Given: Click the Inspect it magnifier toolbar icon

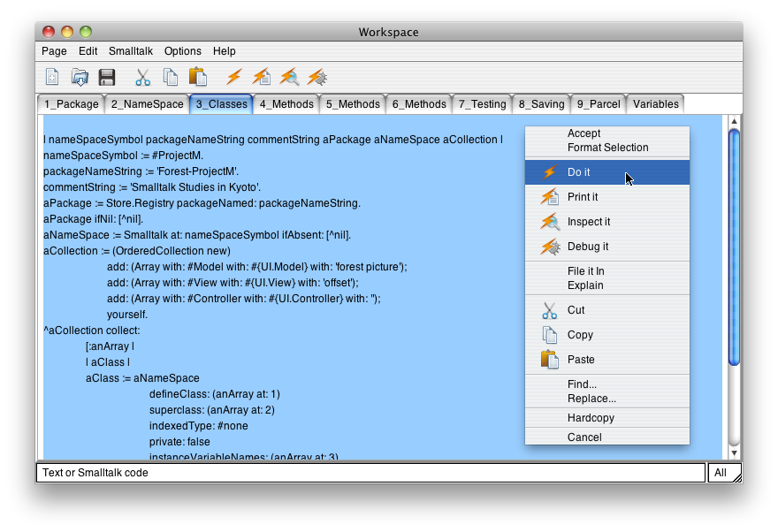Looking at the screenshot, I should (x=289, y=78).
